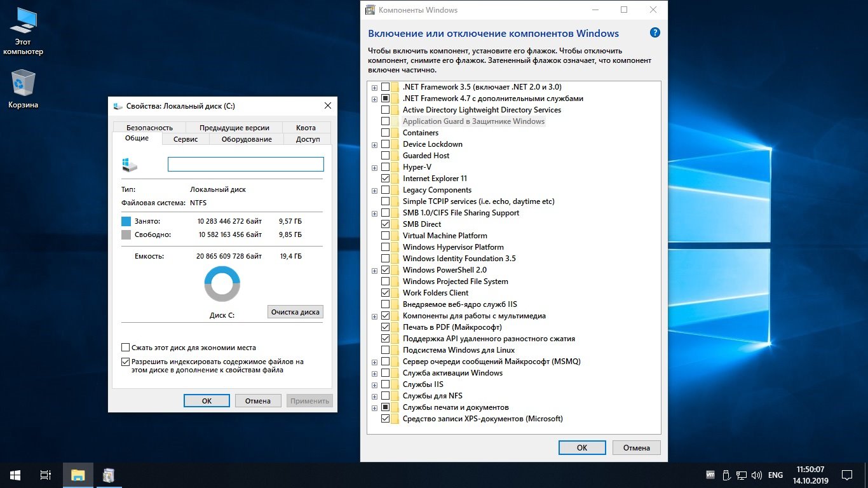Open the taskbar clock and date
Image resolution: width=868 pixels, height=488 pixels.
(810, 475)
